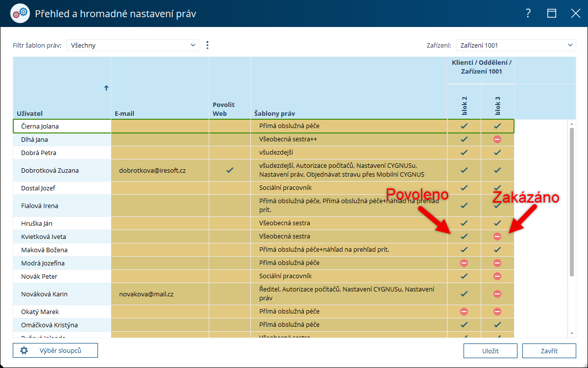Toggle blok 3 checkmark for Maková Božena
Screen dimensions: 588x368
click(497, 250)
